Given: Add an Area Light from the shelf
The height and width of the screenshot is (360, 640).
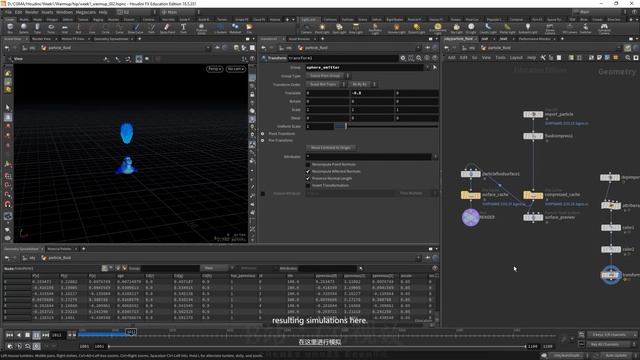Looking at the screenshot, I should (356, 29).
